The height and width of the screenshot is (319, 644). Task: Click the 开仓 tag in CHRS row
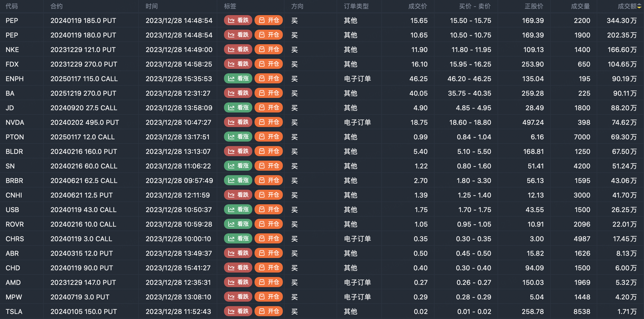pyautogui.click(x=269, y=239)
